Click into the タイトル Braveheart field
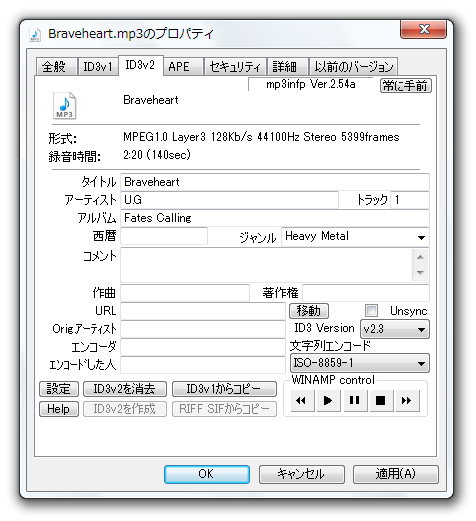This screenshot has height=521, width=476. 275,182
